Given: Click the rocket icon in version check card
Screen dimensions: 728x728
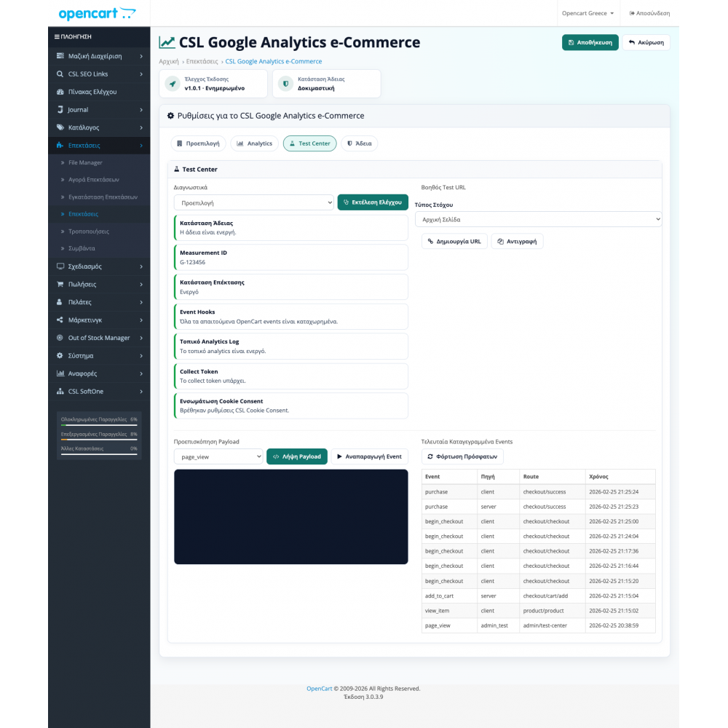Looking at the screenshot, I should pos(173,84).
